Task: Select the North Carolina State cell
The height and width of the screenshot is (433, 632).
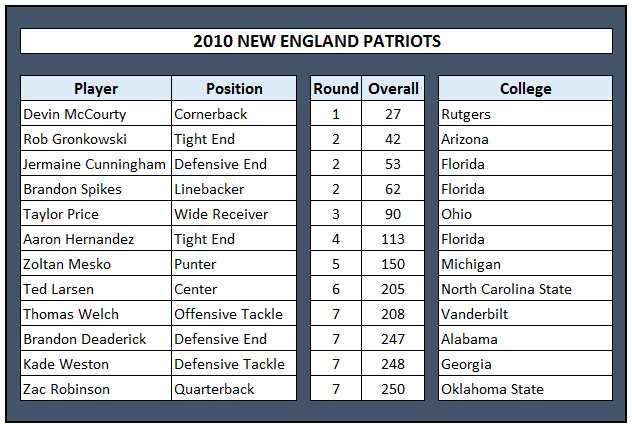Action: [526, 289]
